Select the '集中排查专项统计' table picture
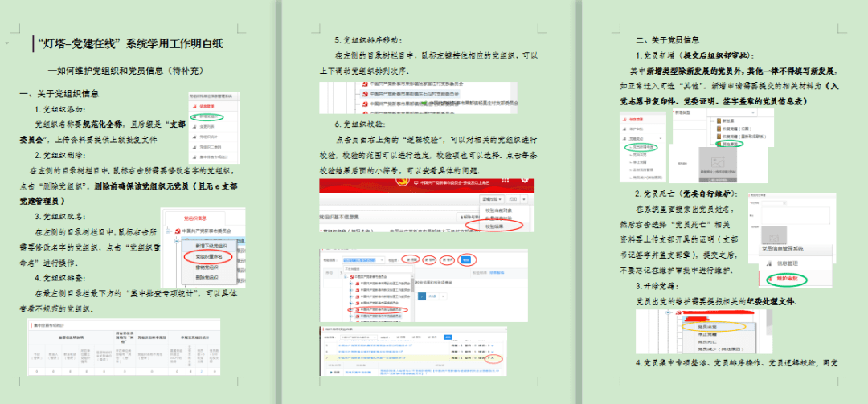 (123, 347)
